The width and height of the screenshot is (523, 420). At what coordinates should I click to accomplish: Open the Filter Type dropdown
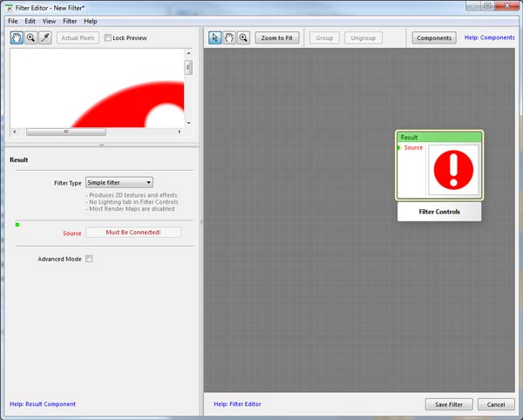pos(119,183)
